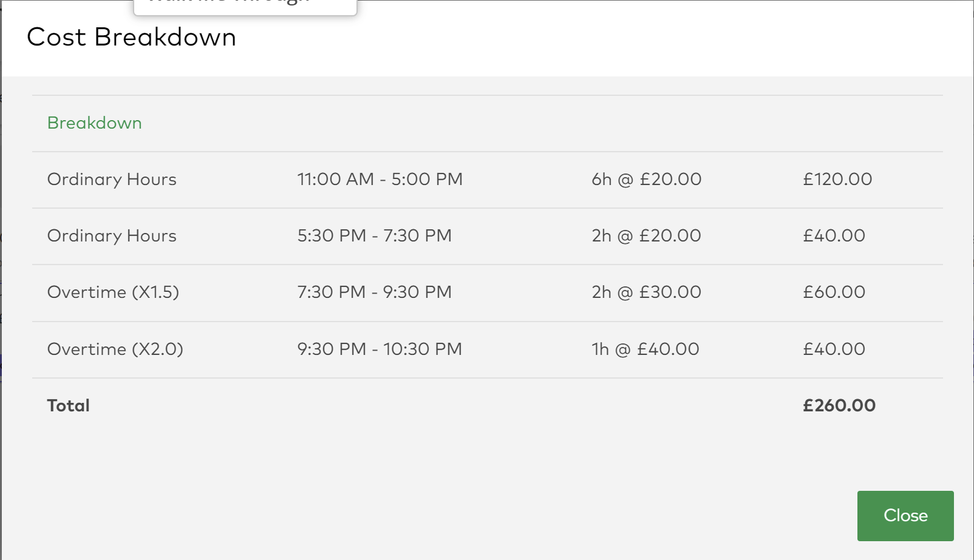
Task: Click the £60.00 overtime amount
Action: 834,292
